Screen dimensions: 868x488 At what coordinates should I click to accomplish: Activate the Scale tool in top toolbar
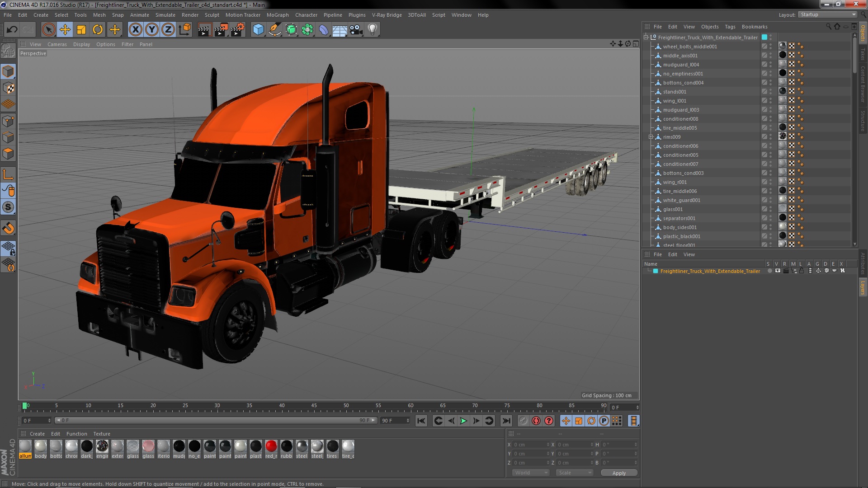coord(81,30)
